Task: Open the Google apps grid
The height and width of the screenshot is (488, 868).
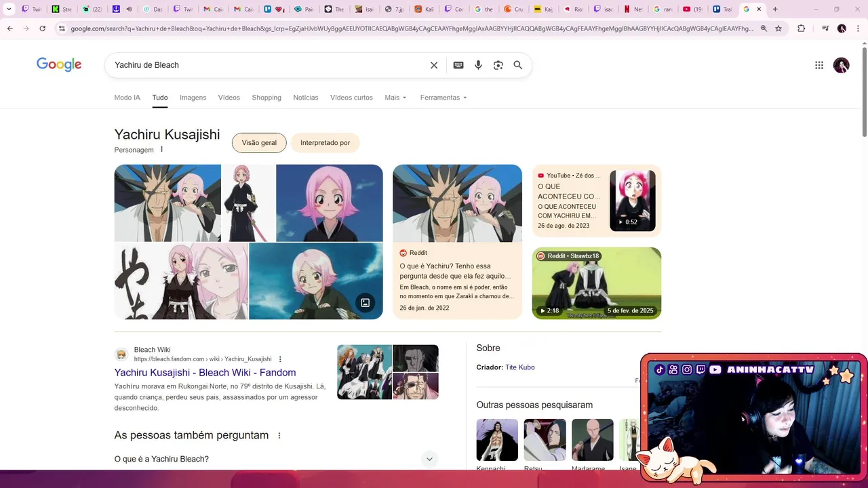Action: (819, 65)
